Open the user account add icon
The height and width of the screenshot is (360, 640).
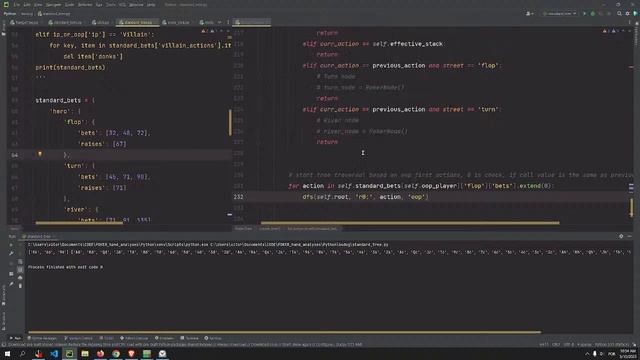point(530,13)
